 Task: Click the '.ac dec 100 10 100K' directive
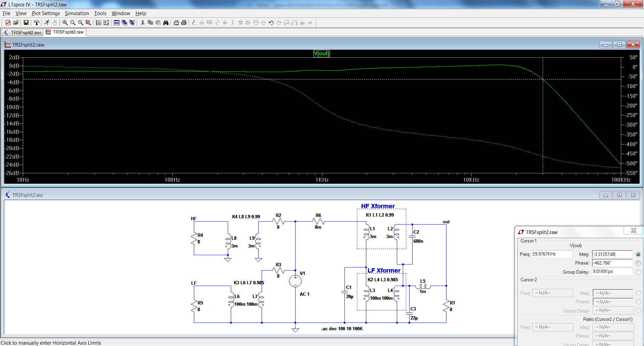pyautogui.click(x=342, y=329)
